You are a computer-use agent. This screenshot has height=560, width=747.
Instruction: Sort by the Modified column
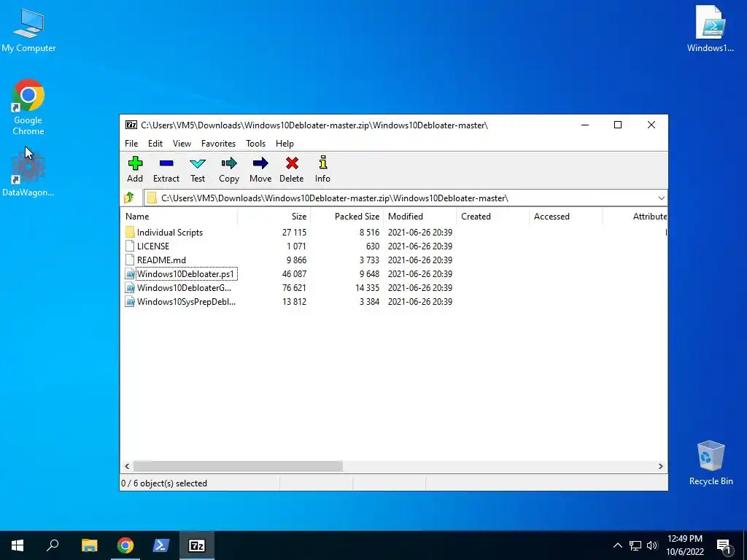tap(419, 216)
